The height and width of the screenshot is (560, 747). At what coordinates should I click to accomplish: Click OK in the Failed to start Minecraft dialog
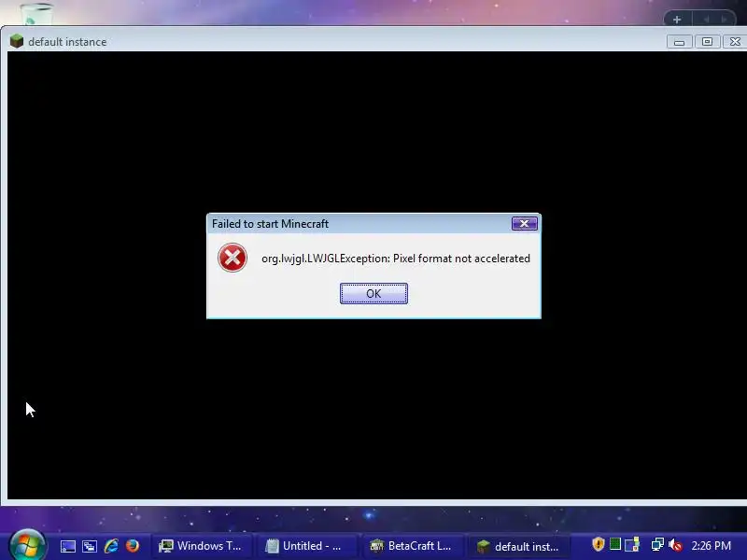(x=373, y=293)
